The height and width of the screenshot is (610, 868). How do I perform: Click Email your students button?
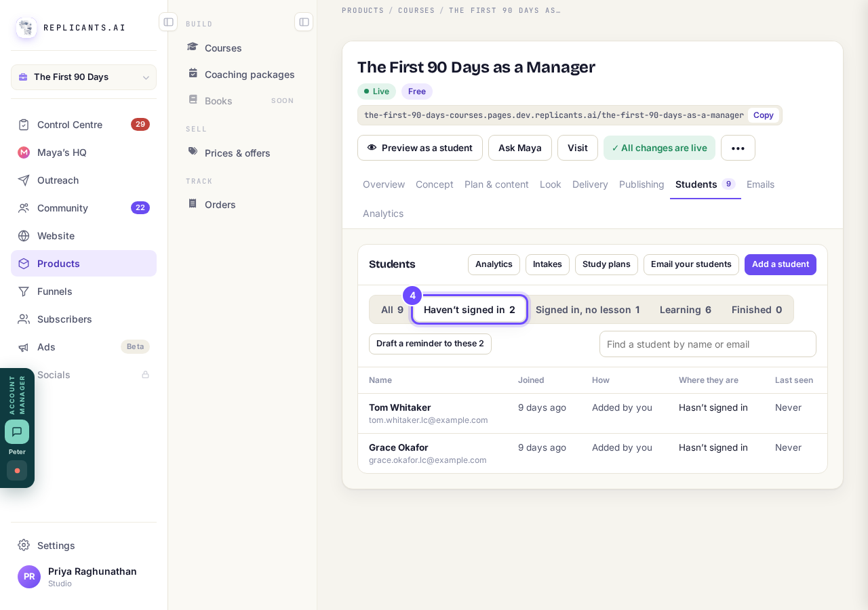tap(691, 264)
